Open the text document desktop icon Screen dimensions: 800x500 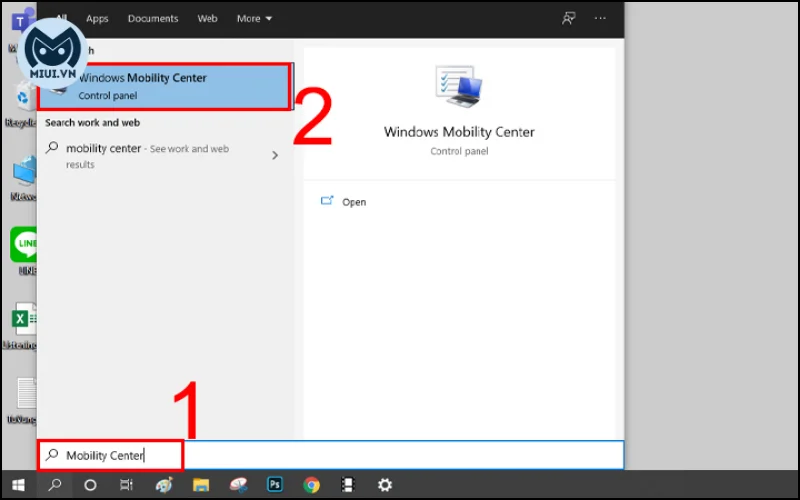[26, 393]
